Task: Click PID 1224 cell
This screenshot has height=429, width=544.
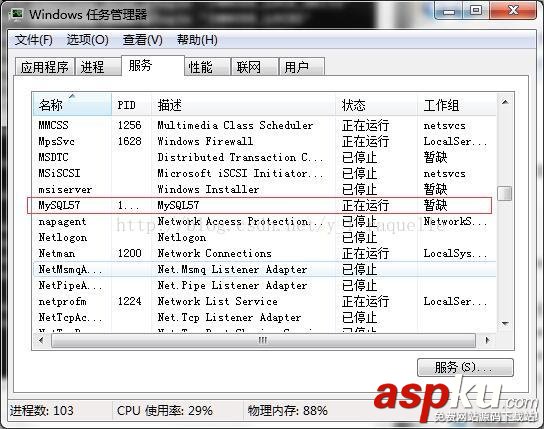Action: (x=129, y=301)
